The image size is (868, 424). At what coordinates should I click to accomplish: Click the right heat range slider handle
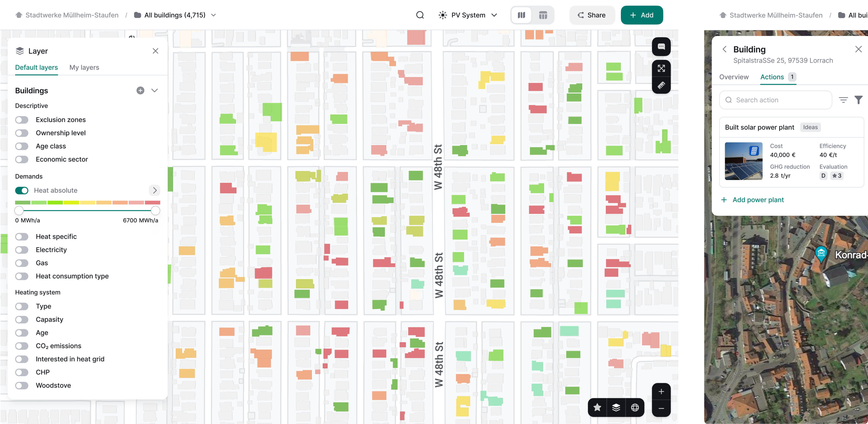tap(155, 211)
